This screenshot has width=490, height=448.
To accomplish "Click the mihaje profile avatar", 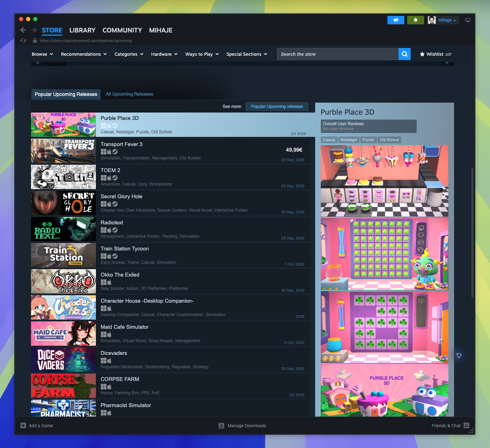I will pyautogui.click(x=432, y=20).
